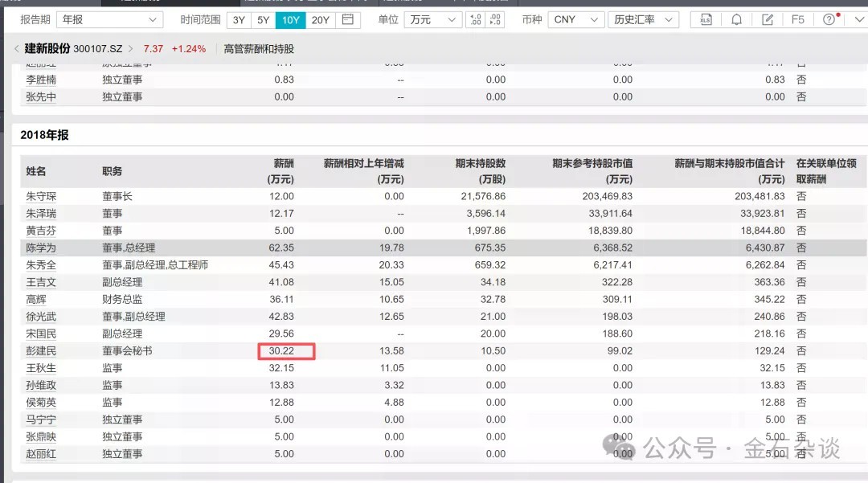
Task: Select 高辉 salary change 10.65
Action: pos(391,299)
